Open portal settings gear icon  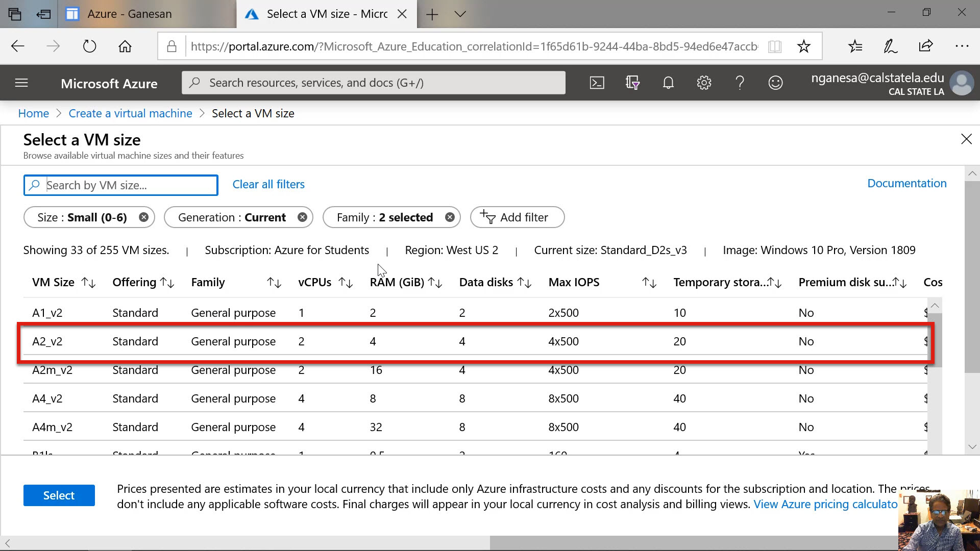click(x=704, y=83)
